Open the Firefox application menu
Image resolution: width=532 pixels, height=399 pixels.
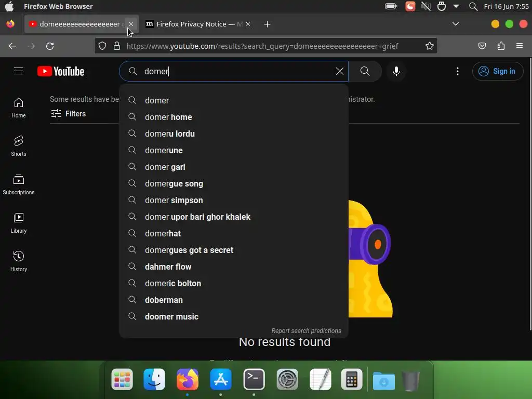(520, 46)
